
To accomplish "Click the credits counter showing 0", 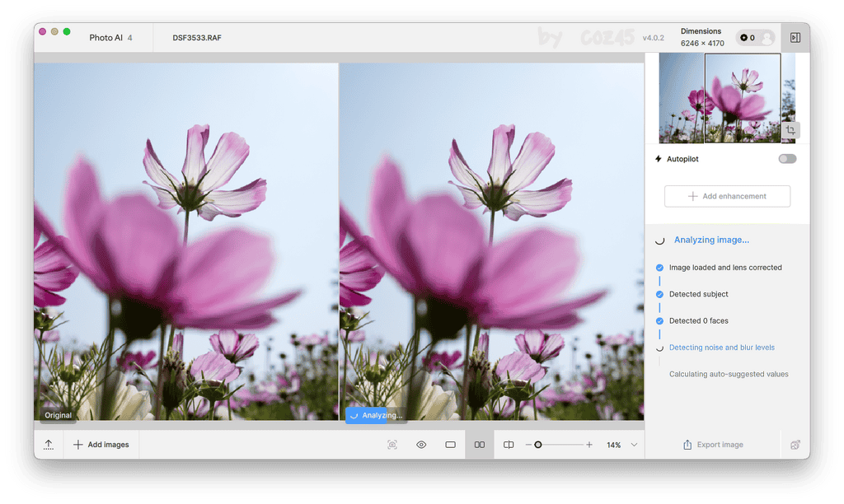I will click(x=748, y=38).
